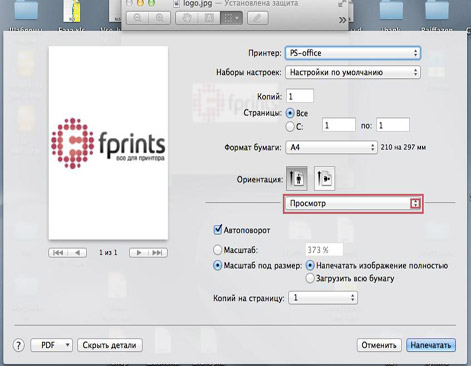Select the Move hand tool in Preview
Image resolution: width=471 pixels, height=366 pixels.
pos(187,18)
